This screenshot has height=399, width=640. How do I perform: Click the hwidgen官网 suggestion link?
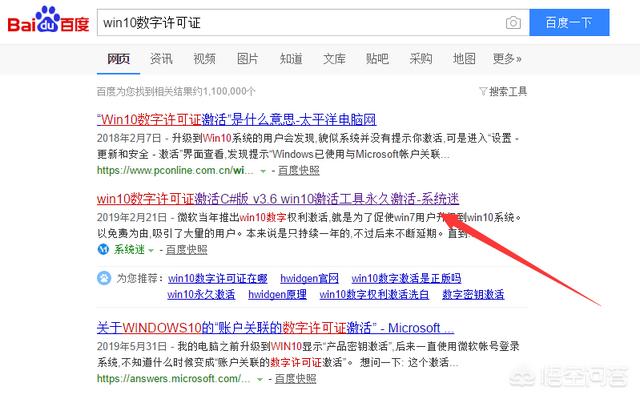pos(309,278)
